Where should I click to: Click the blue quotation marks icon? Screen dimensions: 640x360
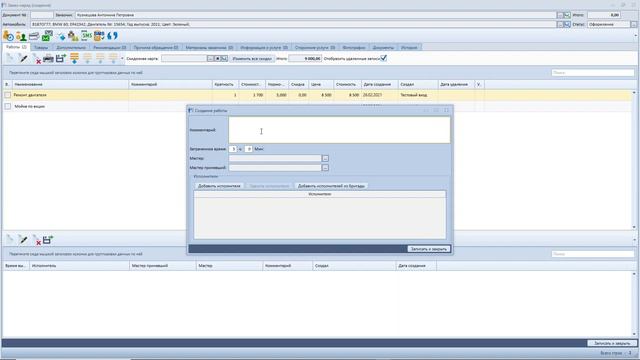click(x=113, y=36)
